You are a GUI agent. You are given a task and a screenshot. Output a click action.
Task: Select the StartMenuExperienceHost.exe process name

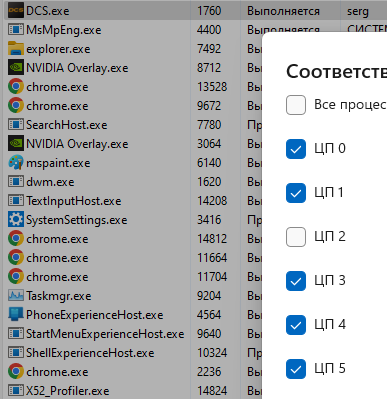coord(105,334)
